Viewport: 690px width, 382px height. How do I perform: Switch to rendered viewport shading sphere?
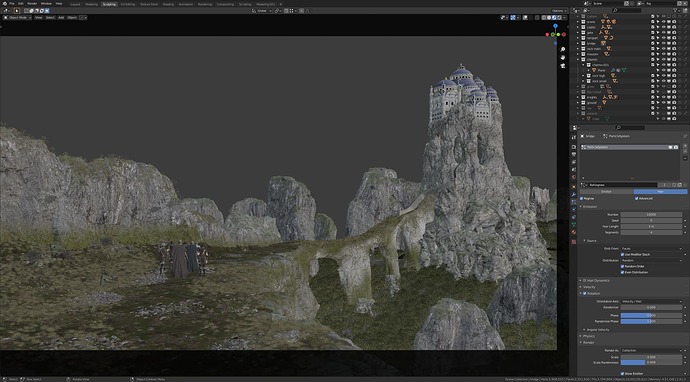click(559, 18)
